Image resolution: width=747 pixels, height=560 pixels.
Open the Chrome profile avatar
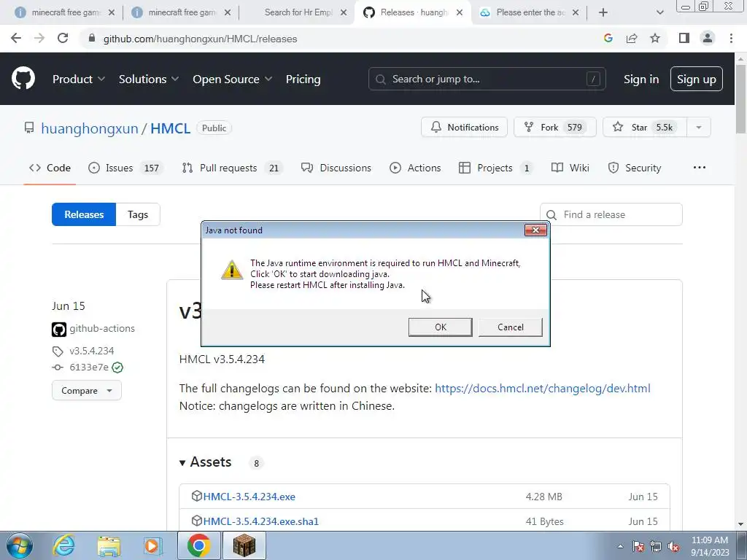[x=708, y=39]
